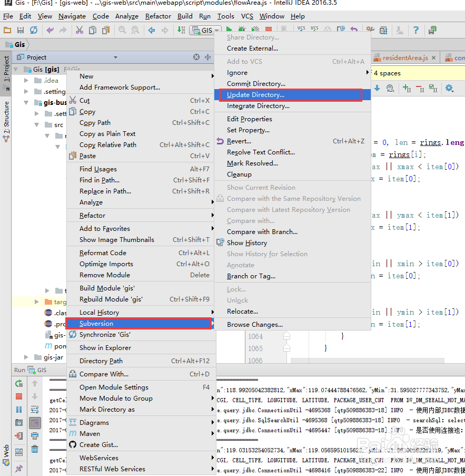The image size is (465, 476).
Task: Select Revert... in Subversion submenu
Action: [292, 141]
